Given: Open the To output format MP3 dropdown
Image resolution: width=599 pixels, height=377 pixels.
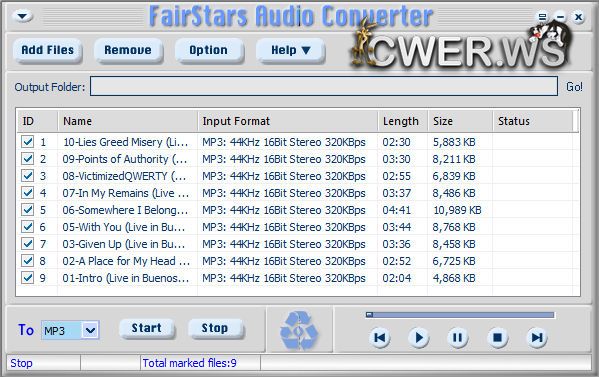Looking at the screenshot, I should [x=90, y=330].
